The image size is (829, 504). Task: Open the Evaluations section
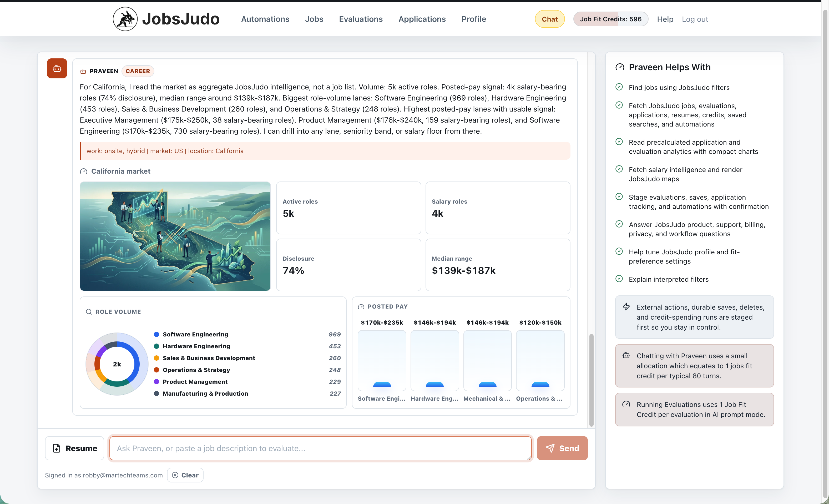coord(361,19)
